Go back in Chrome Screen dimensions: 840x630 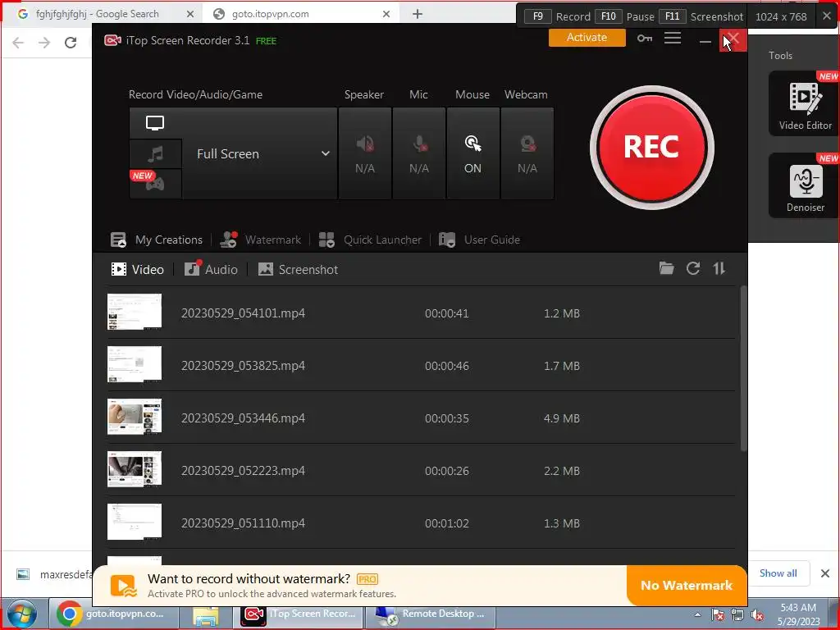(x=18, y=43)
